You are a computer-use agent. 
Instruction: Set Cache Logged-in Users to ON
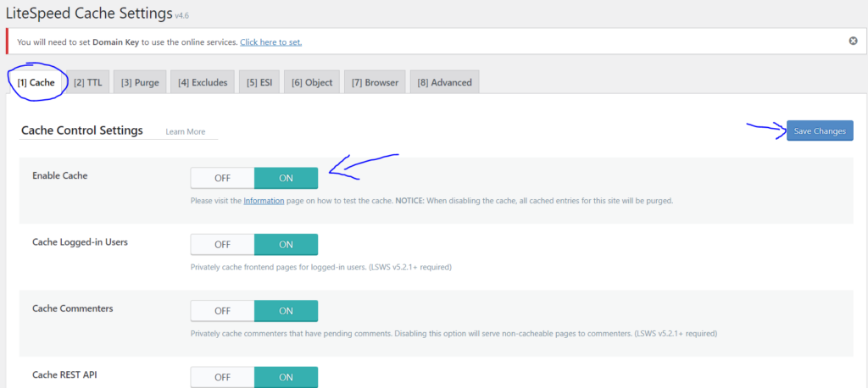(x=287, y=245)
